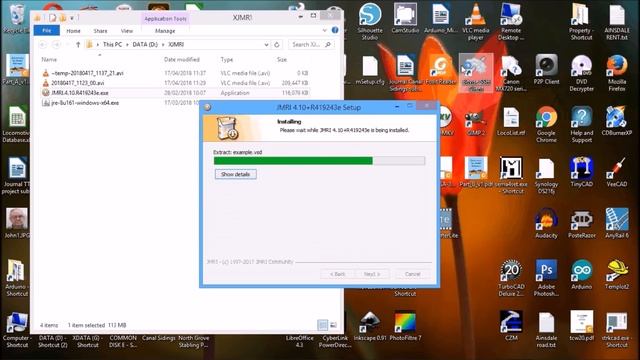This screenshot has height=360, width=640.
Task: Switch to Home ribbon tab
Action: coord(73,31)
